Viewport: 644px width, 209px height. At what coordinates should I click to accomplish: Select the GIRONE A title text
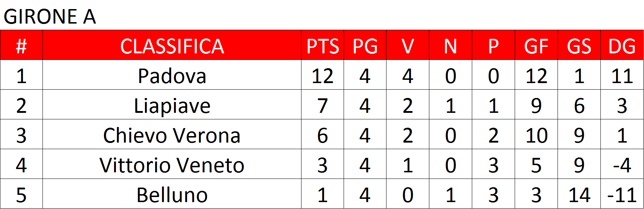tap(50, 17)
